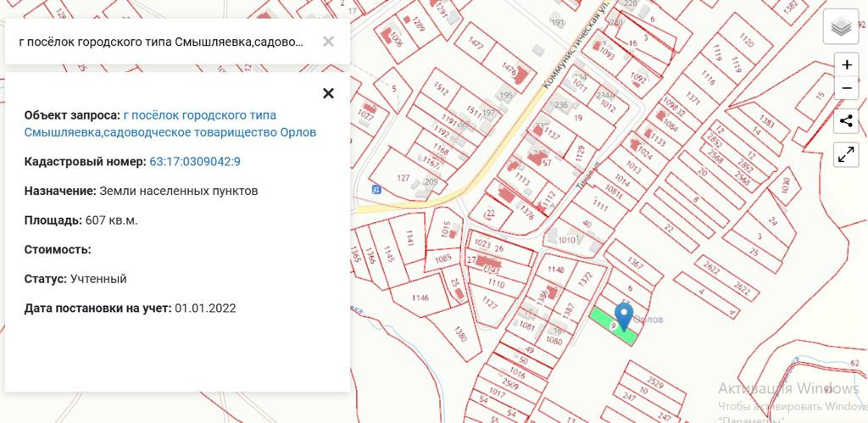Select parcel 1148 on the map
Screen dimensions: 868x423
click(x=555, y=270)
